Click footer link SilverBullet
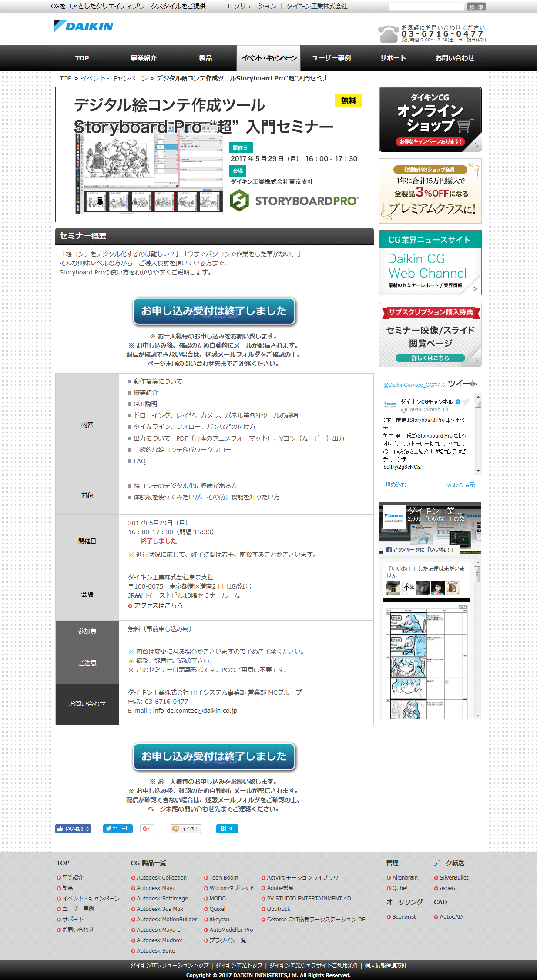 coord(454,878)
